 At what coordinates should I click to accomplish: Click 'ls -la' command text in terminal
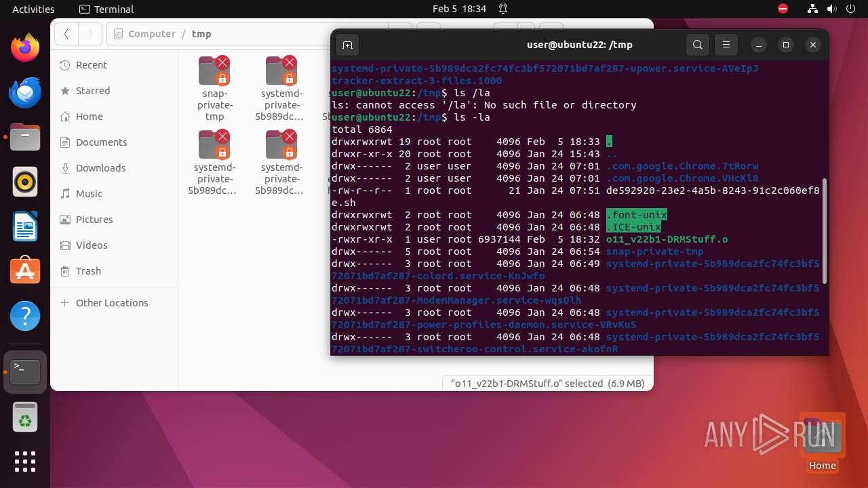click(x=472, y=117)
